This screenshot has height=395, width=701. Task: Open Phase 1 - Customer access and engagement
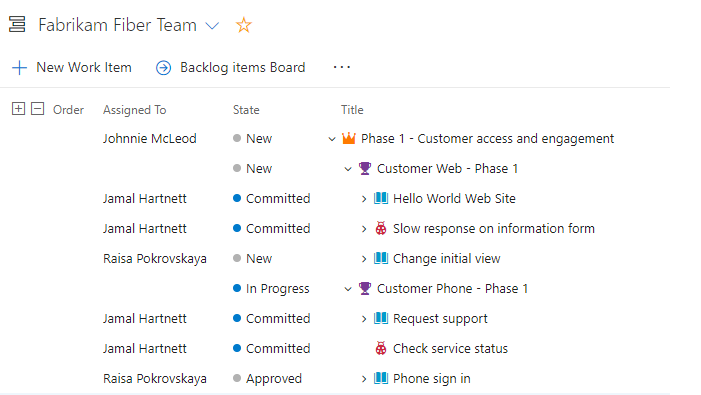click(487, 139)
